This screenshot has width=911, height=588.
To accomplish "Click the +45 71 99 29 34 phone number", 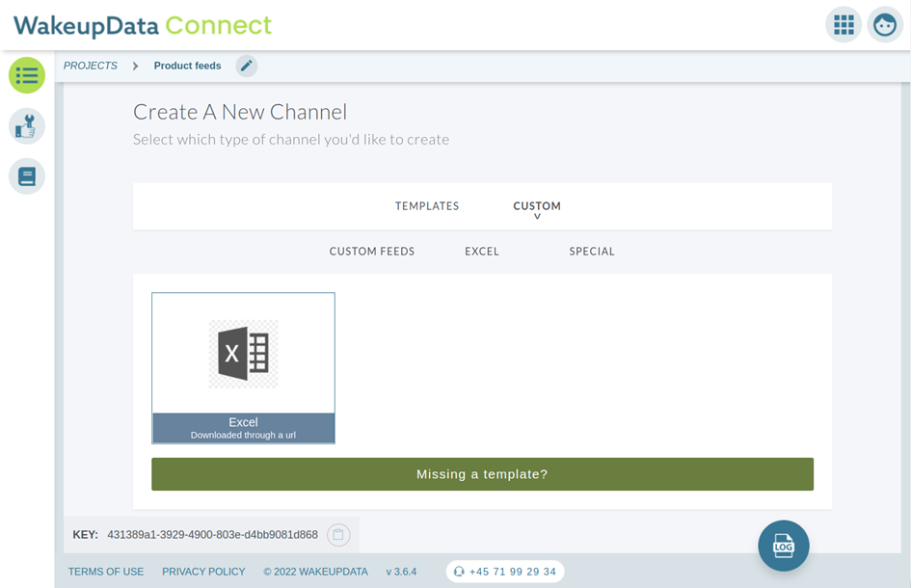I will pyautogui.click(x=513, y=572).
